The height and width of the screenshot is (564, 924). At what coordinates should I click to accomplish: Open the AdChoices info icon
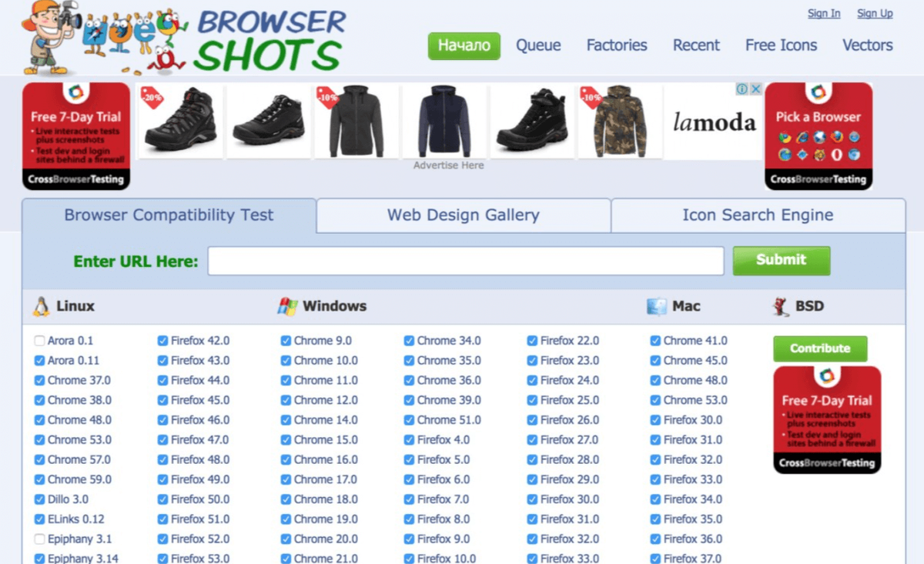[742, 89]
